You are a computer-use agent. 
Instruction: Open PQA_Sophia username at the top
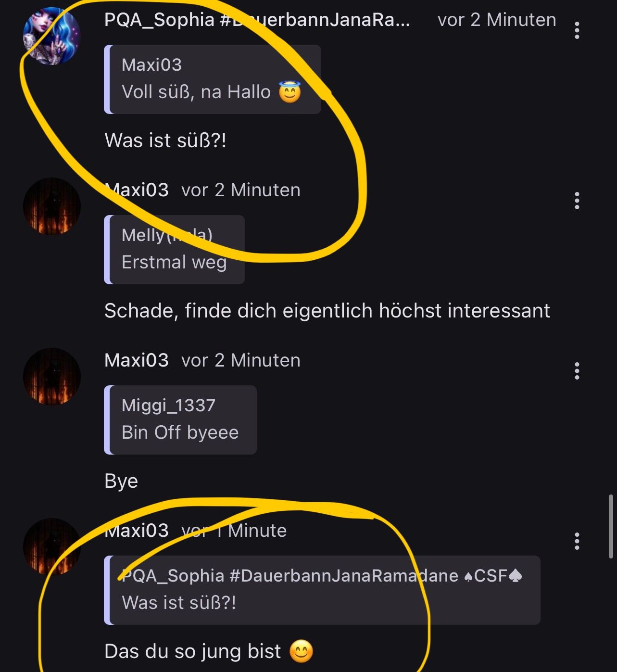[257, 20]
